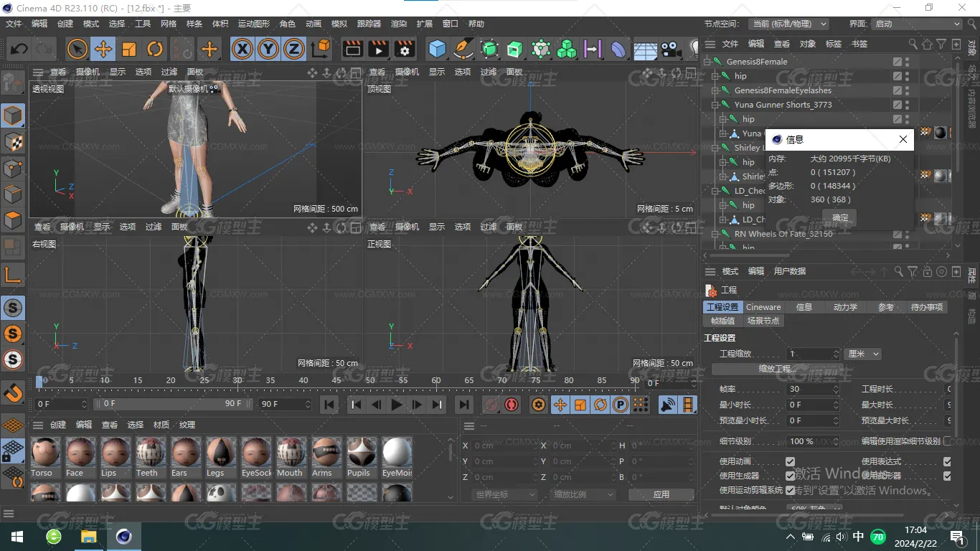Uncheck the 使用动画 checkbox

coord(790,461)
